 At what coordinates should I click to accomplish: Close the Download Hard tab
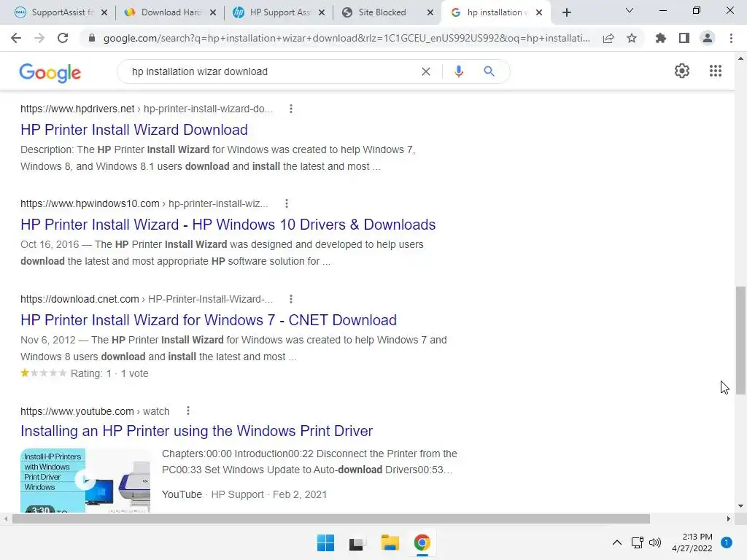click(213, 12)
